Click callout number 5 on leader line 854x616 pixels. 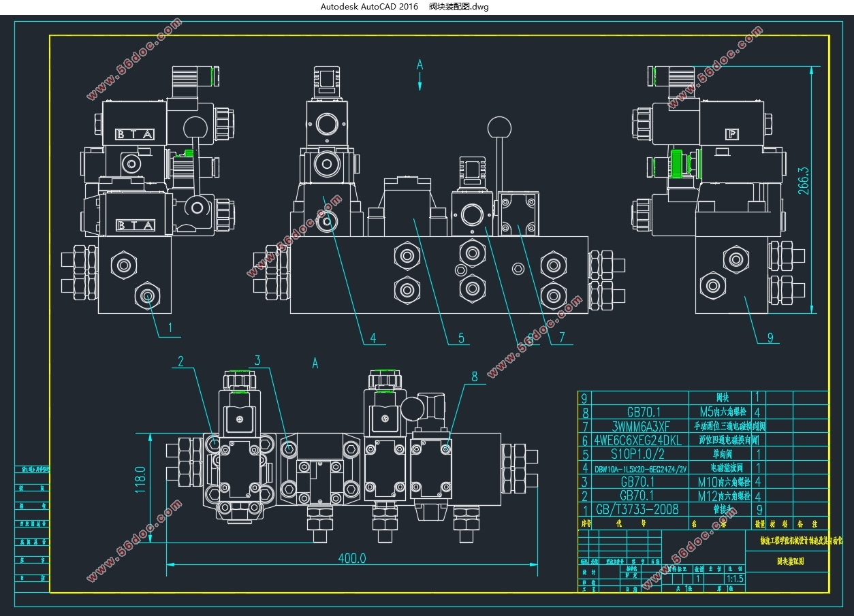click(461, 338)
